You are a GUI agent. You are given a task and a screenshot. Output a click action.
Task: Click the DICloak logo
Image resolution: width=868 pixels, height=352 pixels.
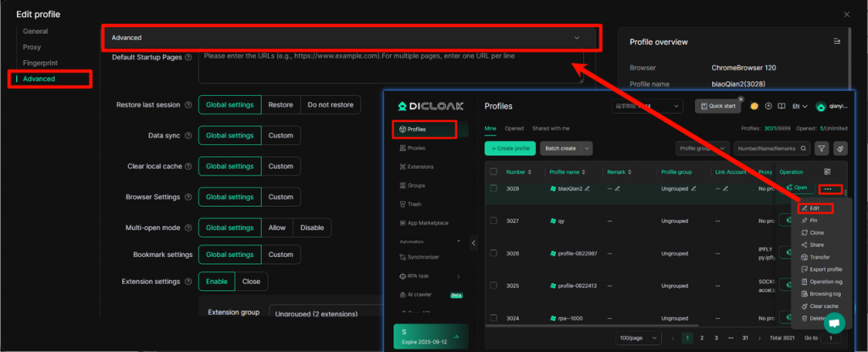431,106
